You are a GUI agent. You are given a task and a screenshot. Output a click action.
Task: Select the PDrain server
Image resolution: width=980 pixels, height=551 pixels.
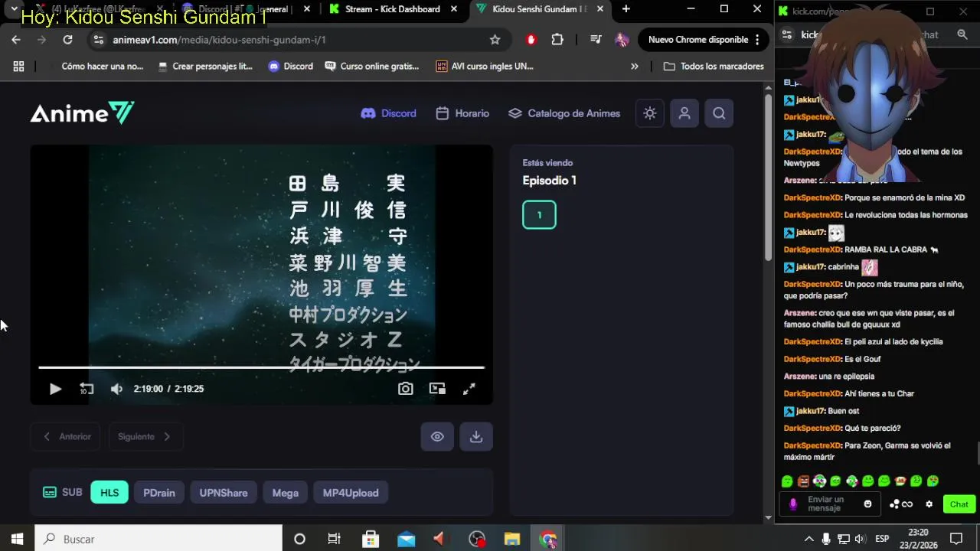click(159, 493)
